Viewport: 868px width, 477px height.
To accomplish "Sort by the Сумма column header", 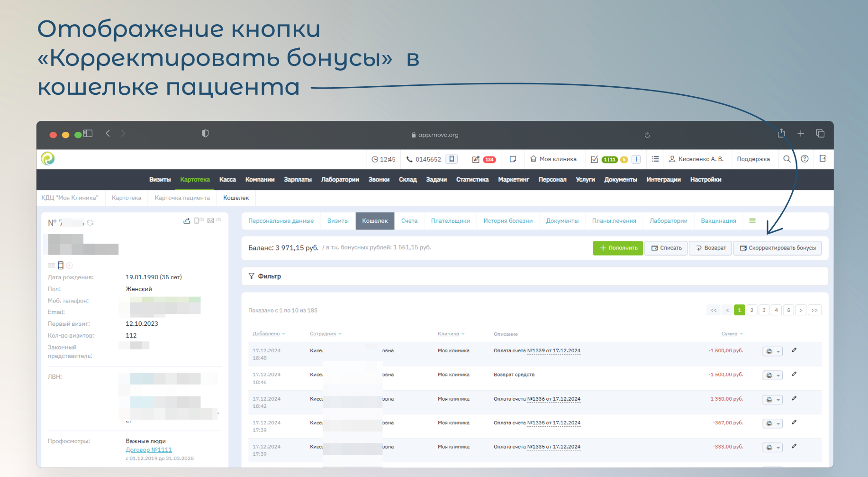I will point(729,334).
